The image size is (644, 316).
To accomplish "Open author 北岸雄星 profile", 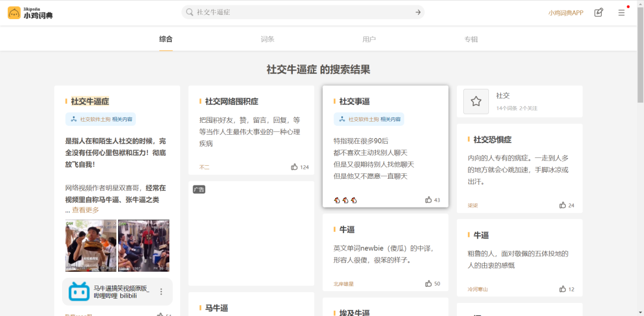I will (x=343, y=284).
